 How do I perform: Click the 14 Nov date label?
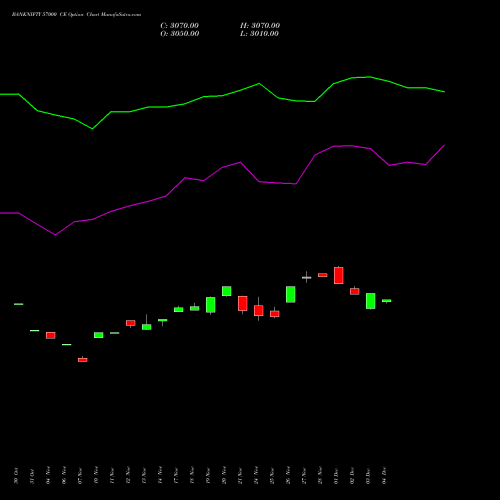pos(160,475)
